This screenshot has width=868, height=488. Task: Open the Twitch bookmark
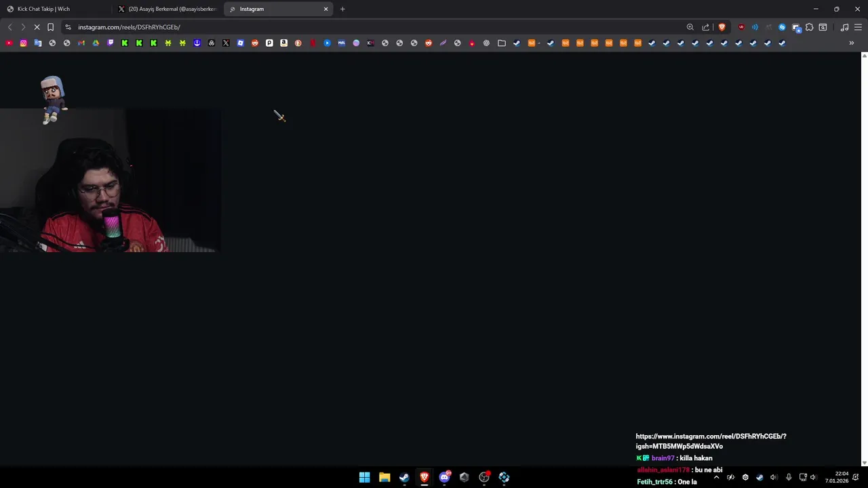[x=111, y=43]
